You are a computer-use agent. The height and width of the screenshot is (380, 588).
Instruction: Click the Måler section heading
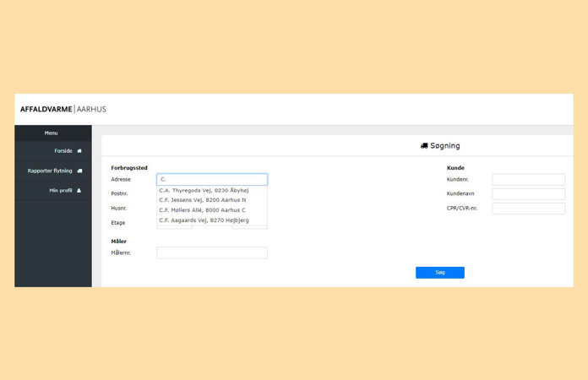(x=119, y=242)
